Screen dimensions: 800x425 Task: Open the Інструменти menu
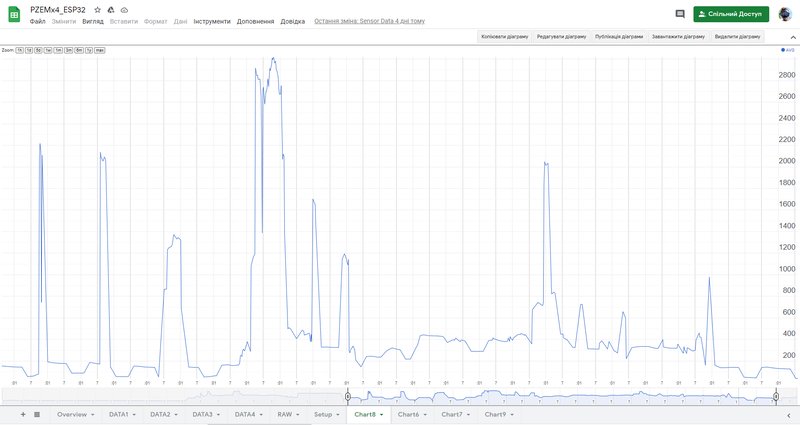[212, 21]
